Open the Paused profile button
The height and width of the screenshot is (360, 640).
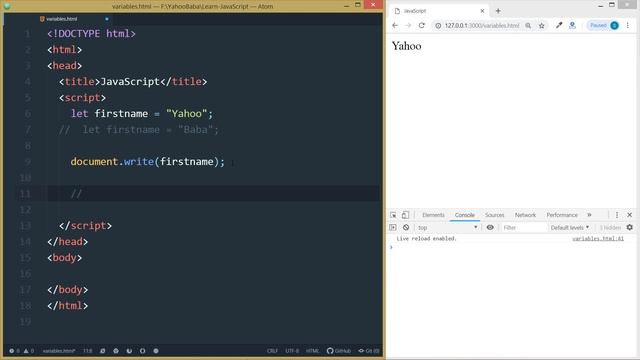[603, 25]
